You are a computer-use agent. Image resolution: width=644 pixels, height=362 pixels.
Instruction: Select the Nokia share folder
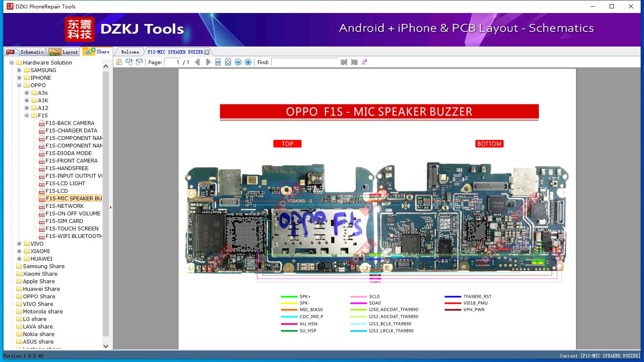click(39, 334)
